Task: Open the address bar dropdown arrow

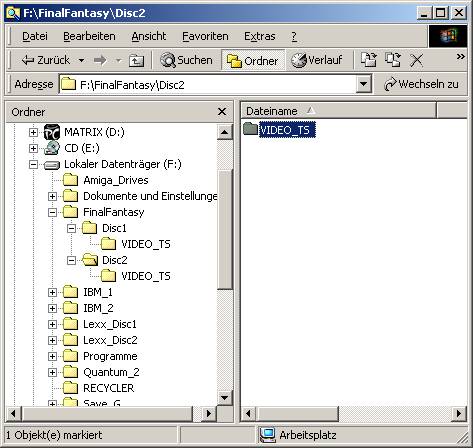Action: click(364, 84)
